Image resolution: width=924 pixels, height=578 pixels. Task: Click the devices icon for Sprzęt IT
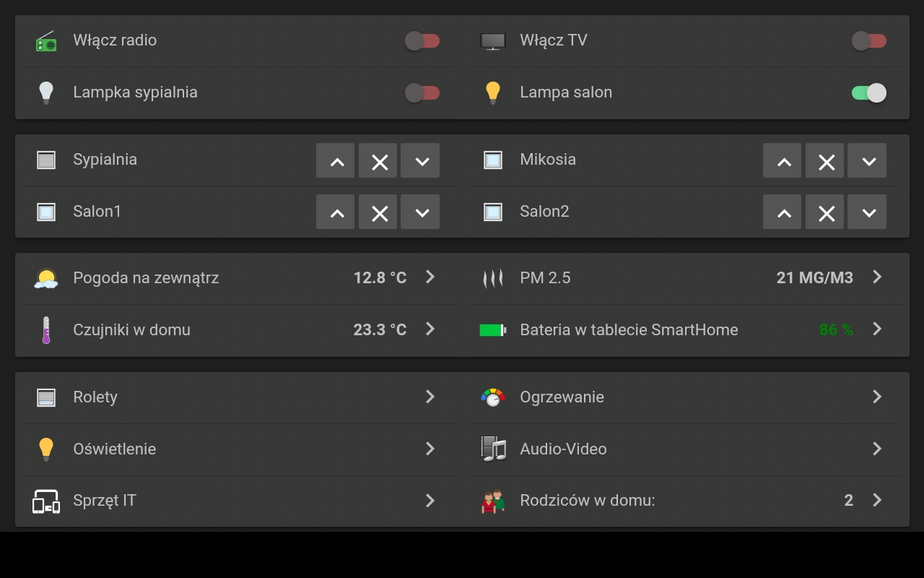(46, 501)
